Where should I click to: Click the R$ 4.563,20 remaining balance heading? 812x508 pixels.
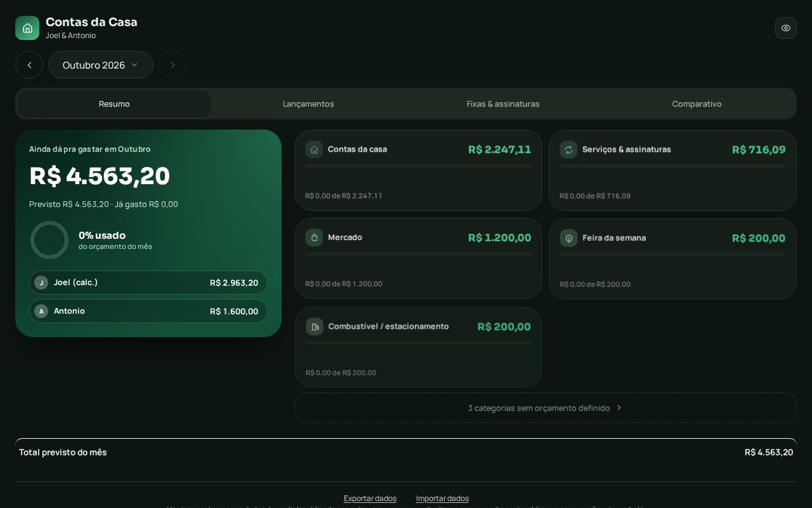tap(100, 176)
